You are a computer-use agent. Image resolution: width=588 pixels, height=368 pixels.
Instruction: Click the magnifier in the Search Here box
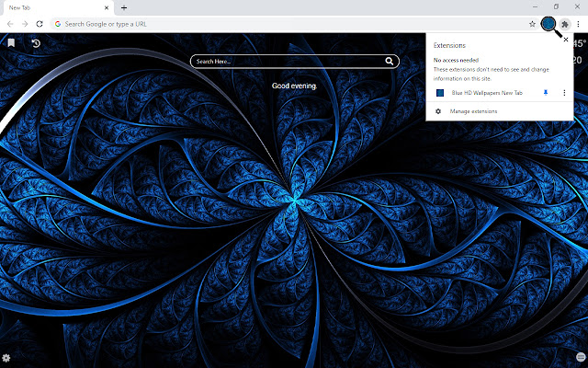tap(390, 62)
